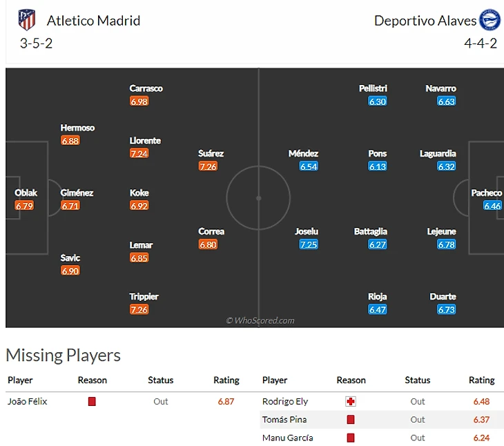Select Oblak's rating badge in goal

tap(25, 206)
